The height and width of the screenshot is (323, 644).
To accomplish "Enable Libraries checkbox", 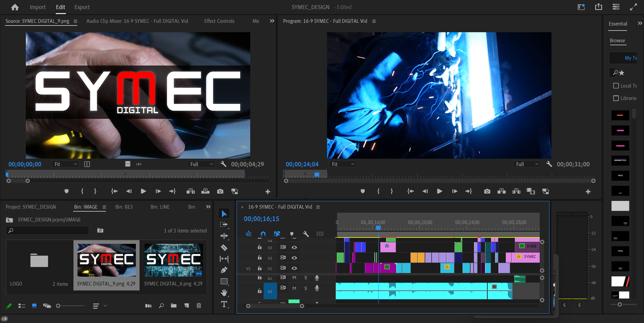I will click(x=616, y=98).
